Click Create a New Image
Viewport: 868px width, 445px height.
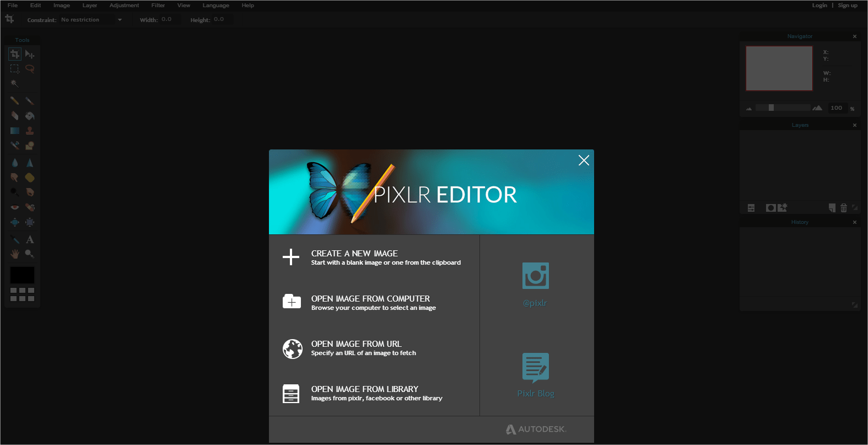coord(354,257)
